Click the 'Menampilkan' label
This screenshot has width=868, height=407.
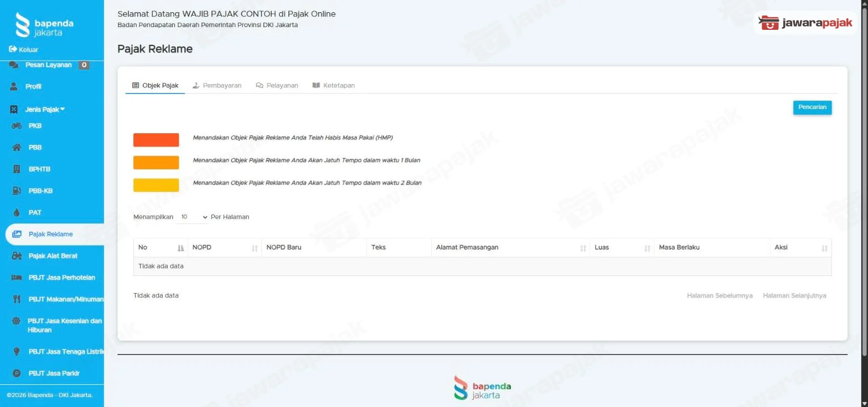pyautogui.click(x=153, y=217)
